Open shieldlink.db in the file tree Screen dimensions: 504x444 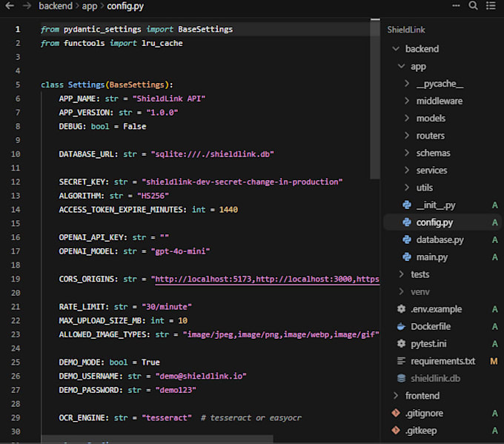435,379
